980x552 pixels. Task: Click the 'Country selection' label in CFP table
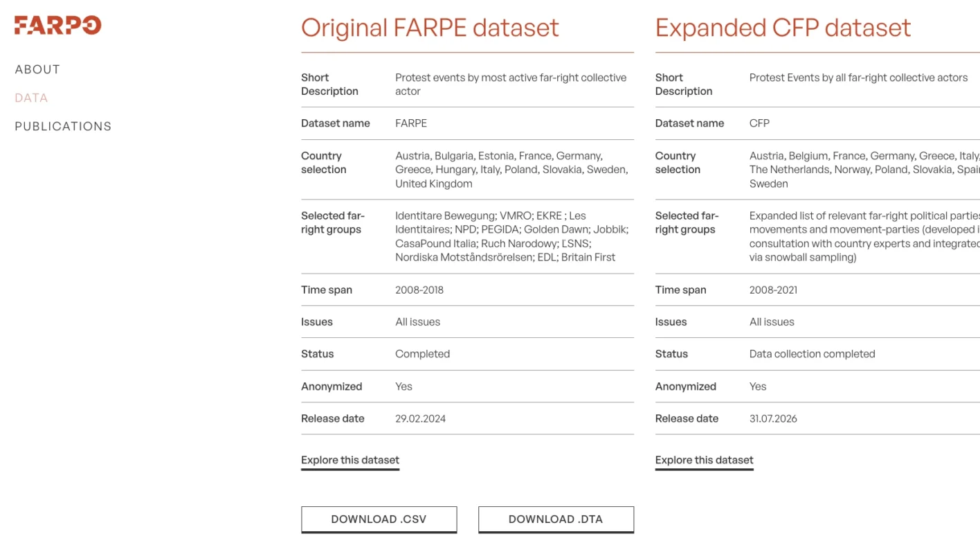[678, 163]
